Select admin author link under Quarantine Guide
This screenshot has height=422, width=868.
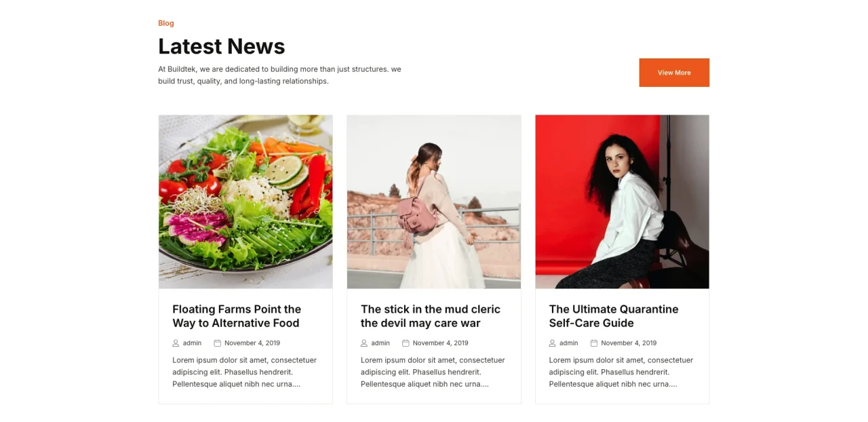pos(569,343)
